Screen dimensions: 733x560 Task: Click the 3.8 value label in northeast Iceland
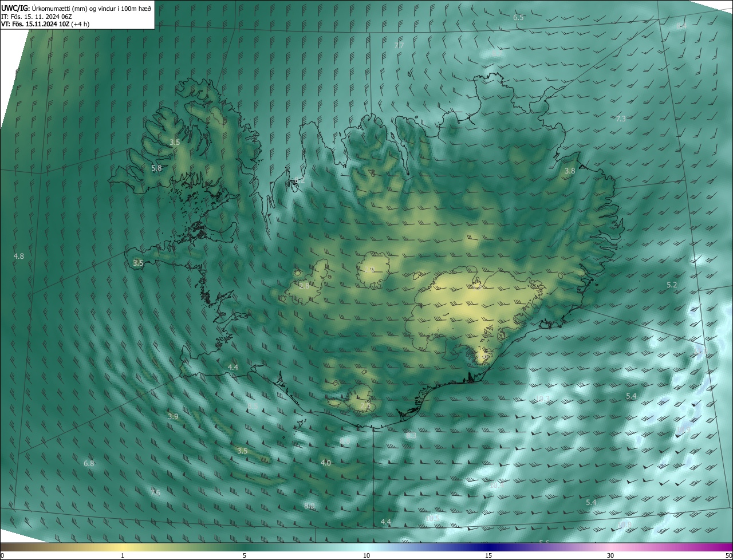(570, 171)
